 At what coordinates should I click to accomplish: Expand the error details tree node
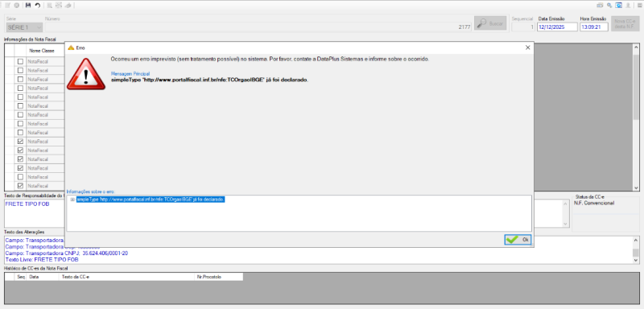coord(72,200)
